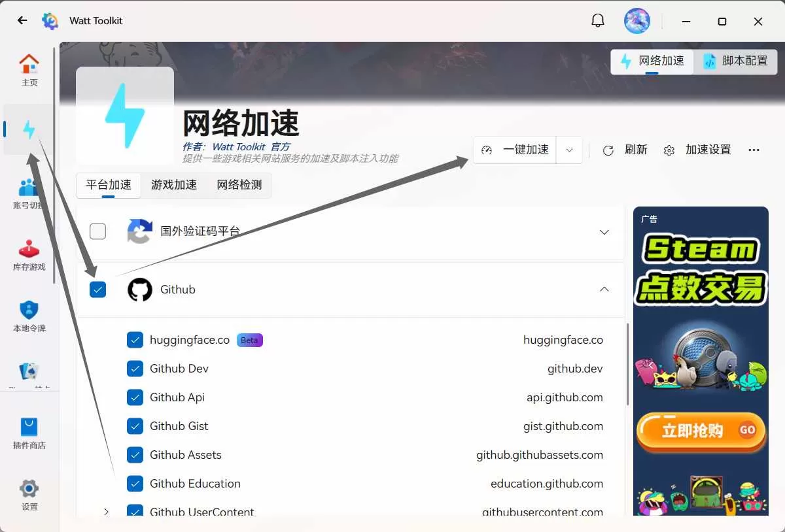This screenshot has width=785, height=532.
Task: Open notifications bell icon
Action: click(598, 21)
